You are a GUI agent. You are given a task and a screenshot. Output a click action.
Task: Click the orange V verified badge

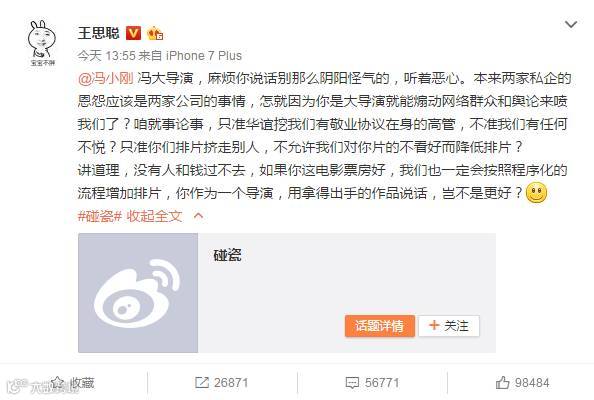pyautogui.click(x=133, y=33)
